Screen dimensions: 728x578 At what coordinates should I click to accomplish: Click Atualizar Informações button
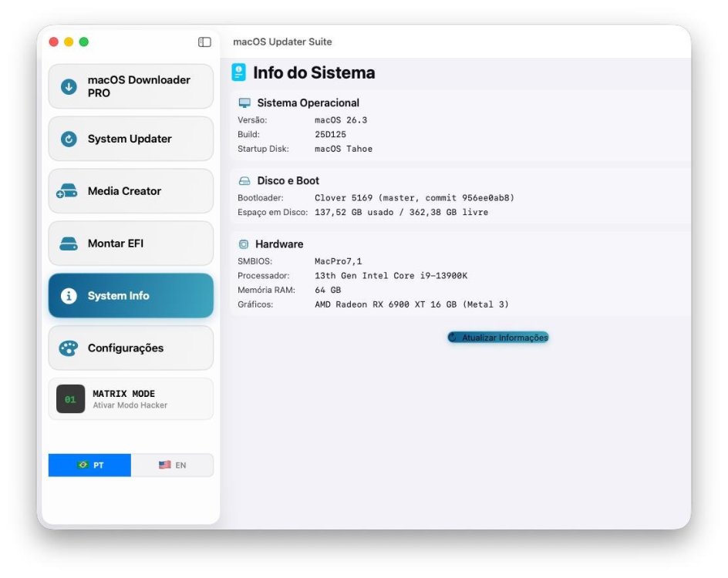[x=498, y=338]
